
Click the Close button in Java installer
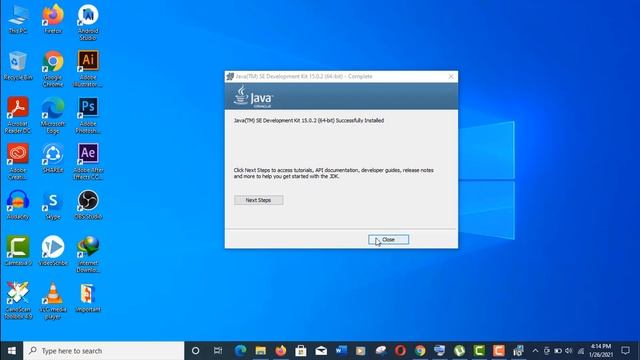click(x=388, y=240)
